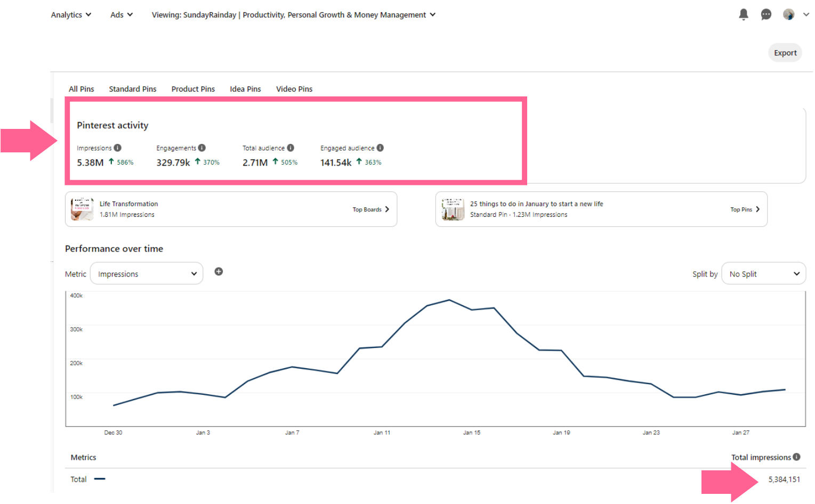This screenshot has height=504, width=815.
Task: Expand the account chevron beside avatar
Action: tap(806, 15)
